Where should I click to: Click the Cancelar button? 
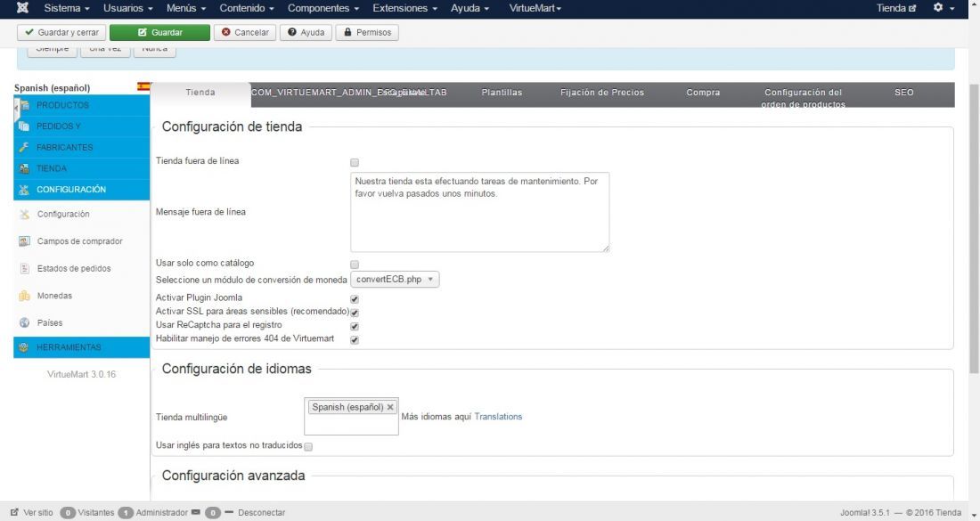[x=245, y=32]
